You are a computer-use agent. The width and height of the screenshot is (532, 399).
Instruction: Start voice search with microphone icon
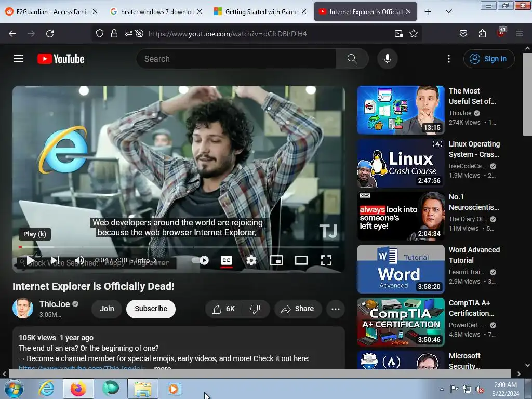pos(387,59)
